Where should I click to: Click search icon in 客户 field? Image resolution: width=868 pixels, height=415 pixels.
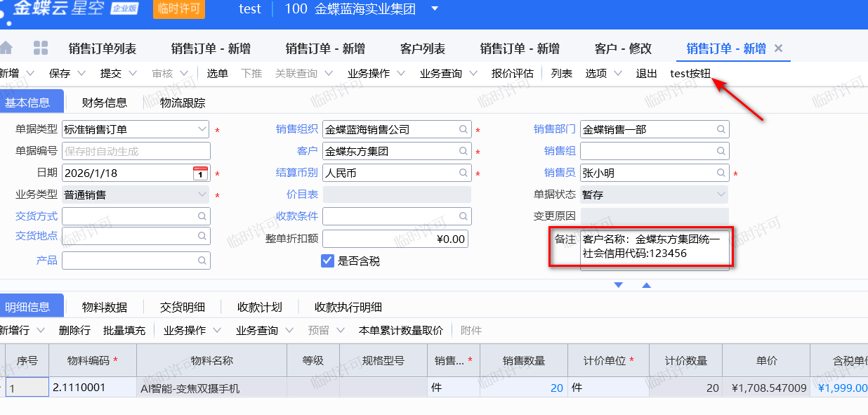pyautogui.click(x=463, y=151)
